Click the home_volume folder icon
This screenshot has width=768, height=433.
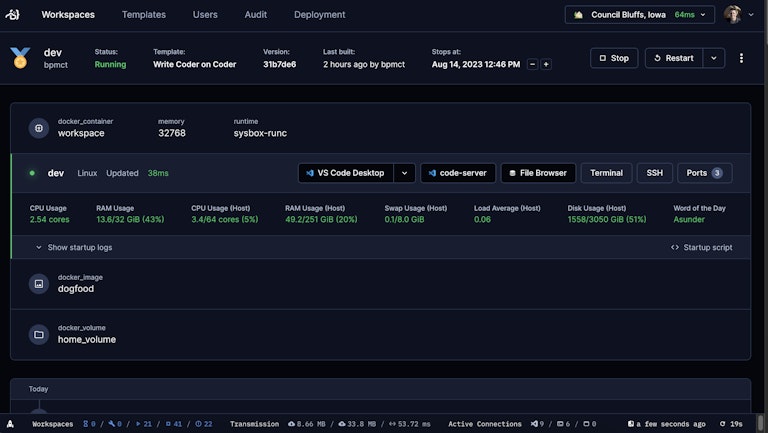[39, 334]
